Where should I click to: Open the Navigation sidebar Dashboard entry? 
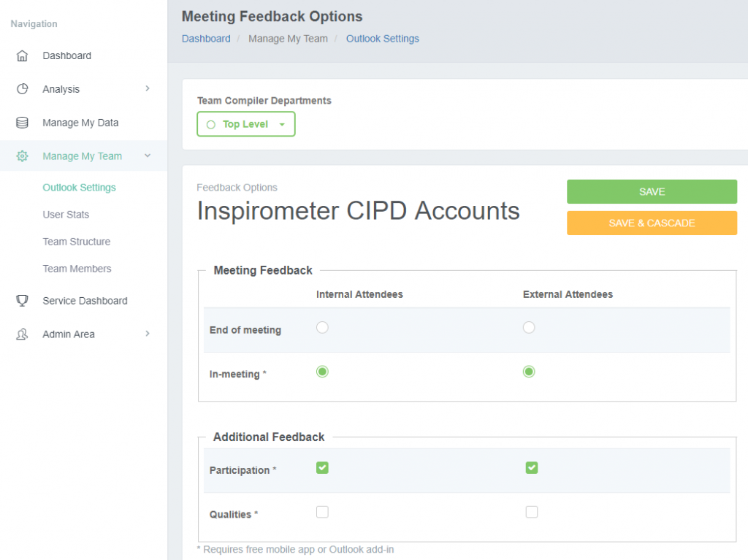pyautogui.click(x=67, y=55)
